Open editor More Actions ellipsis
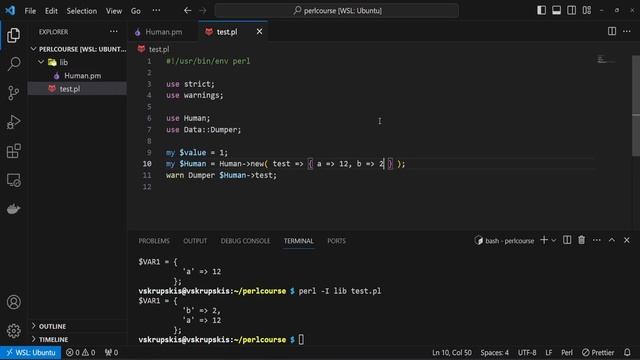The height and width of the screenshot is (360, 640). (627, 31)
